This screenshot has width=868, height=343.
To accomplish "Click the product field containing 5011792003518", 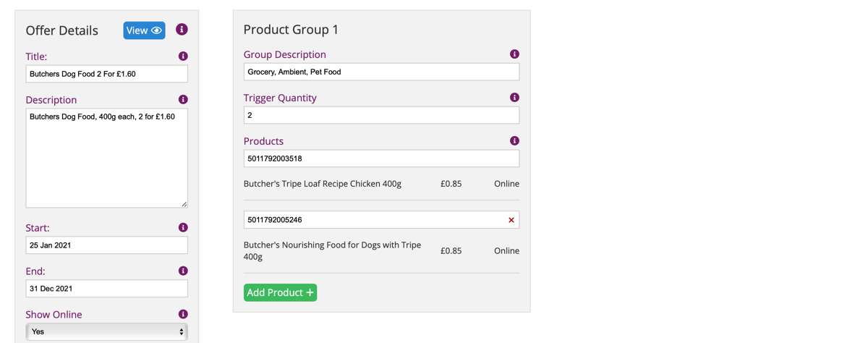I will [x=381, y=158].
